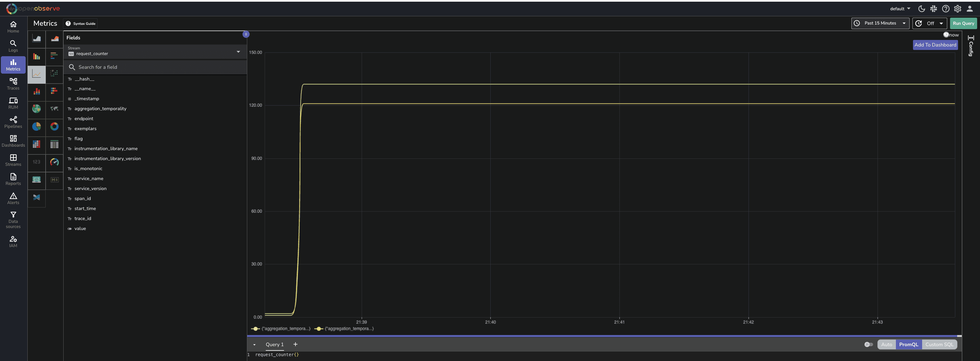980x361 pixels.
Task: Navigate to the Traces section
Action: point(13,84)
